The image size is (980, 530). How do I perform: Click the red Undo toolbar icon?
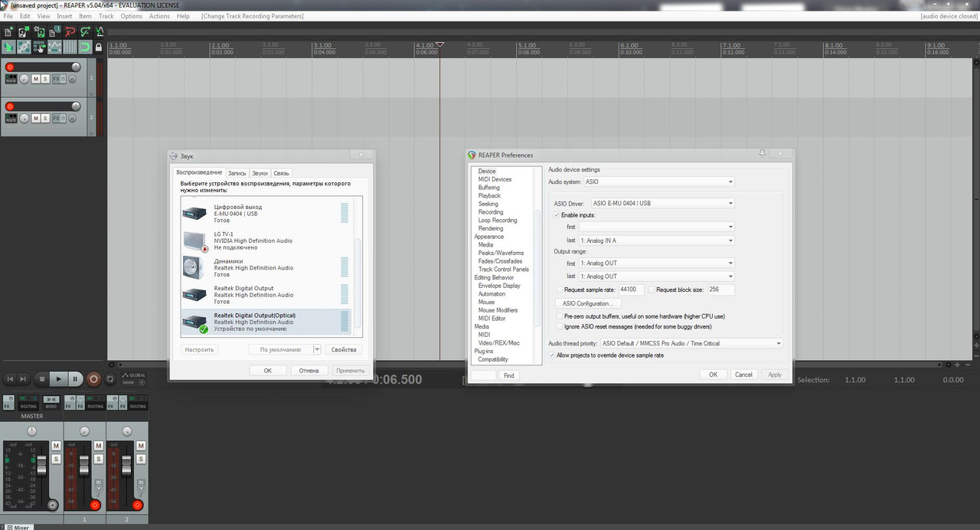coord(70,31)
